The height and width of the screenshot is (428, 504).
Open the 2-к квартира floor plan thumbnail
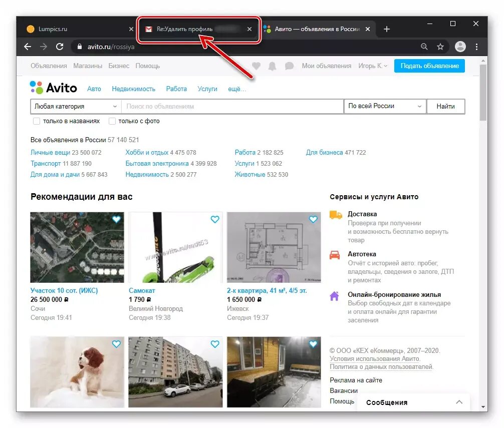click(274, 247)
